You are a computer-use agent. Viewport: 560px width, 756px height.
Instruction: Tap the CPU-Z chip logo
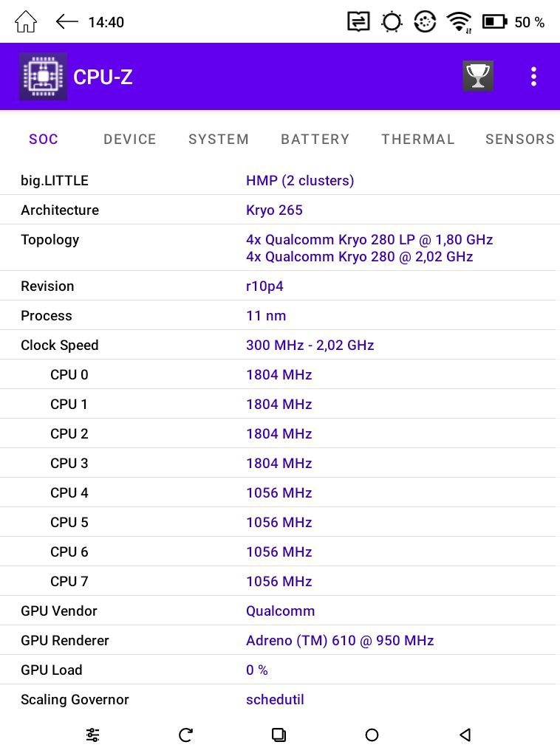click(43, 77)
